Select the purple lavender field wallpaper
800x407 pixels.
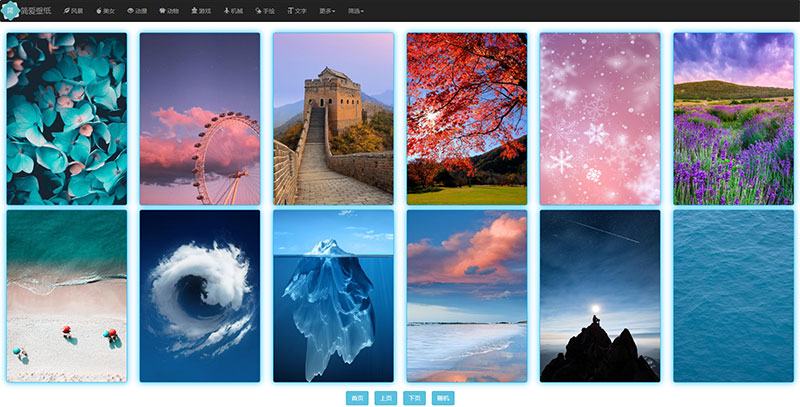pyautogui.click(x=733, y=119)
